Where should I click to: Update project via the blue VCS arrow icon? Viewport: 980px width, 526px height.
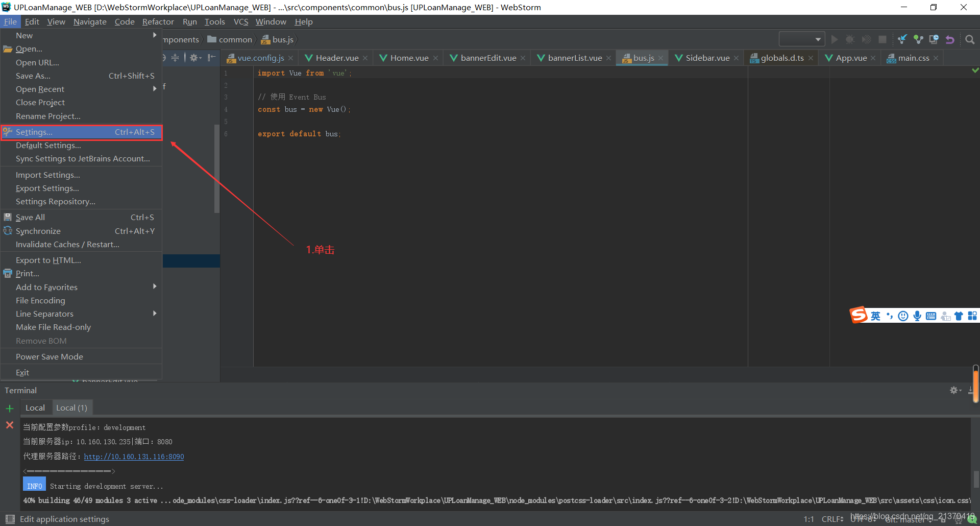point(902,39)
